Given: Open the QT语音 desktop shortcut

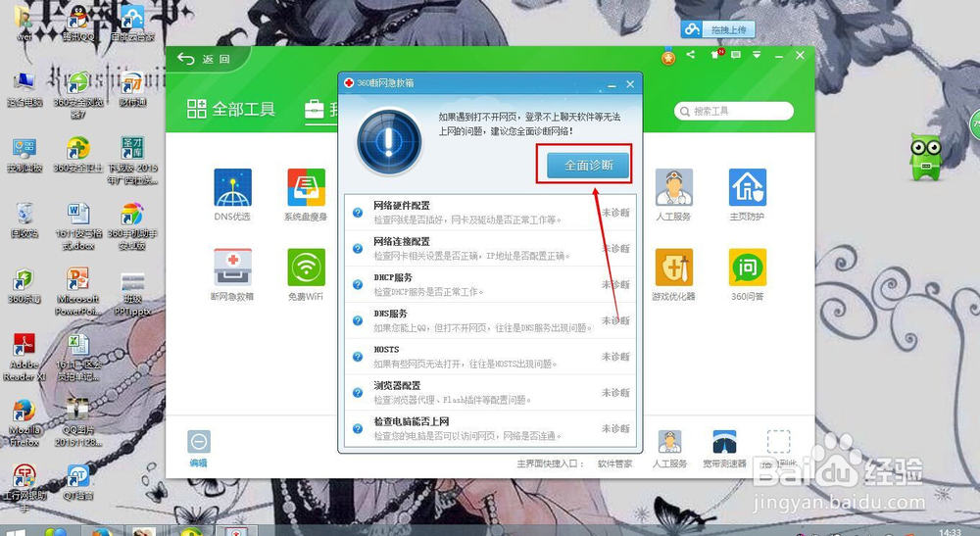Looking at the screenshot, I should (78, 482).
